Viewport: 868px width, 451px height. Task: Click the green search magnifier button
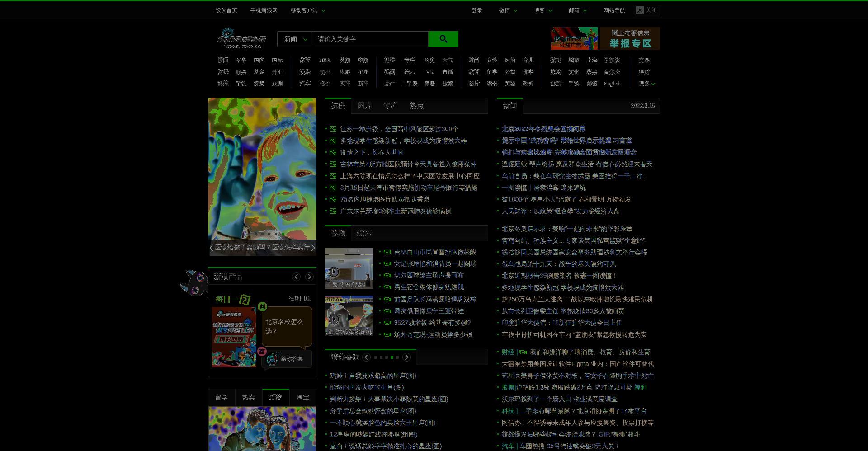pyautogui.click(x=443, y=39)
